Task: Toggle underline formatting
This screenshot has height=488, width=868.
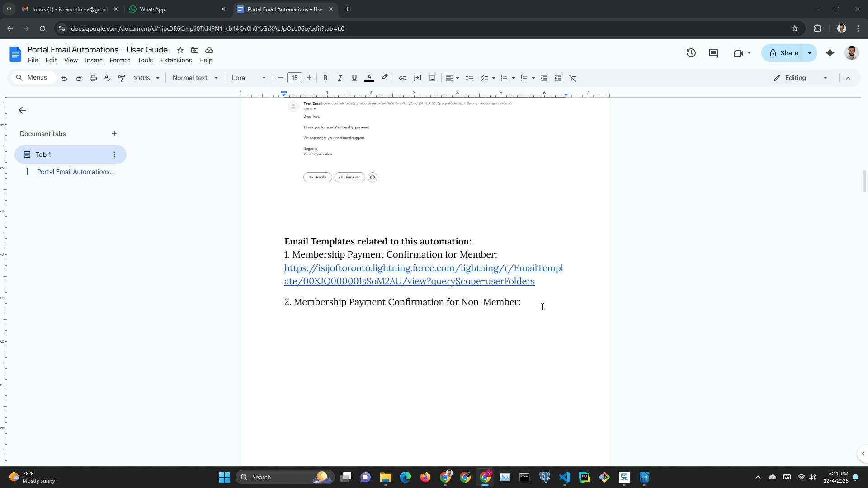Action: pyautogui.click(x=354, y=78)
